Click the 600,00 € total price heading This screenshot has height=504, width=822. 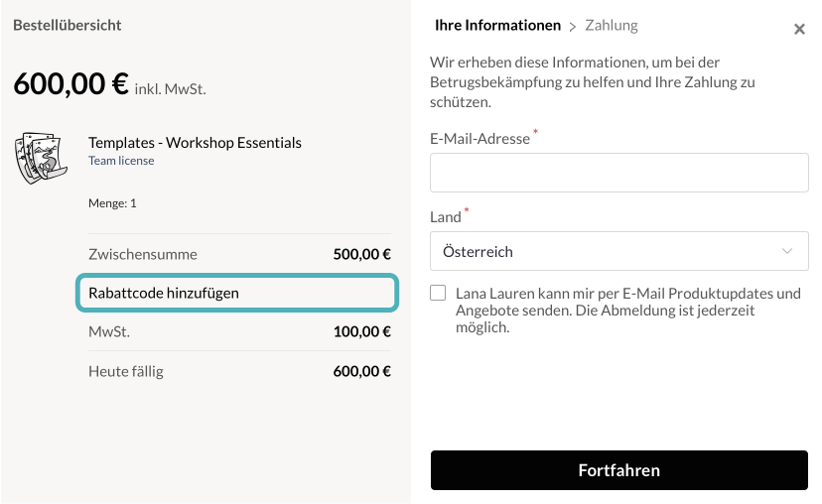coord(70,85)
